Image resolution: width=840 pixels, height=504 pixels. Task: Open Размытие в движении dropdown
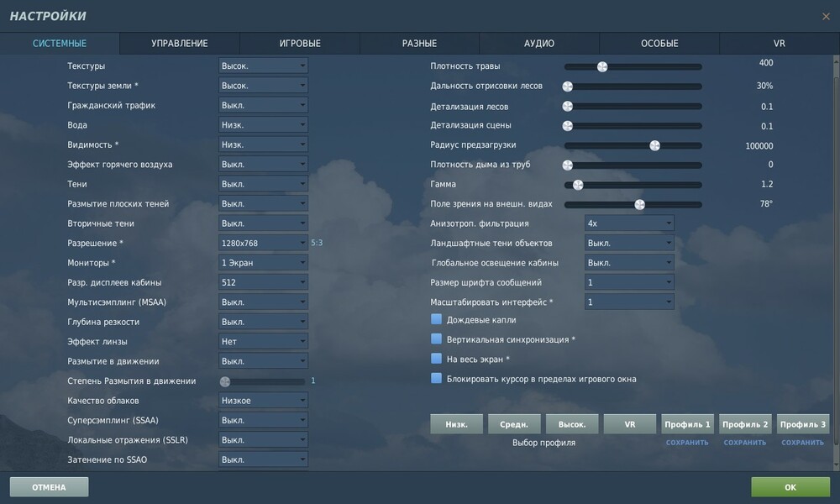[263, 361]
